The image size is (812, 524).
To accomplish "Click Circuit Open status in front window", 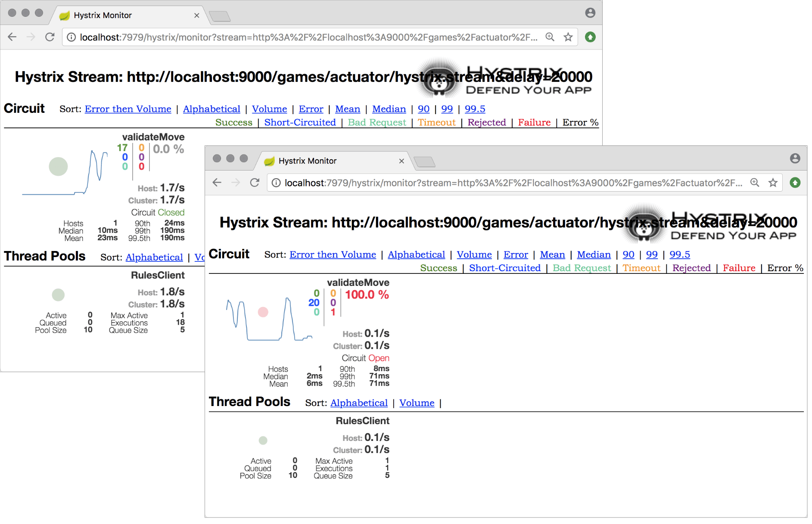I will tap(366, 358).
